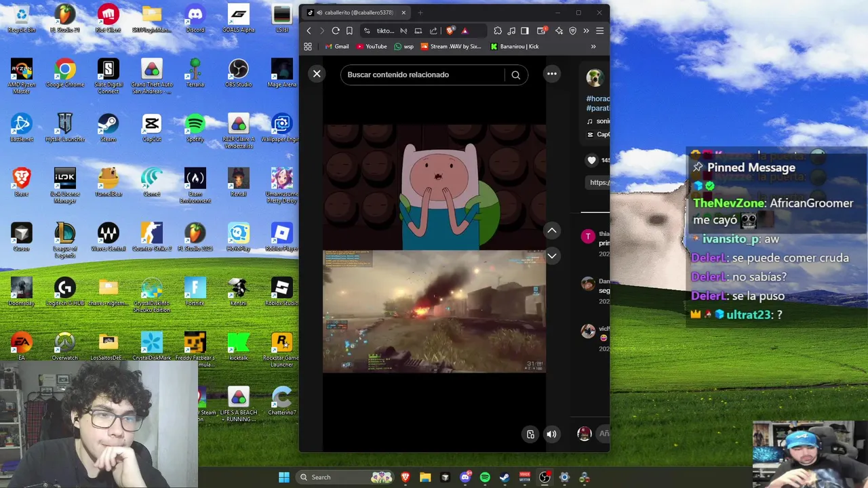This screenshot has height=488, width=868.
Task: Open Brave Wallet icon with badge
Action: [x=542, y=30]
